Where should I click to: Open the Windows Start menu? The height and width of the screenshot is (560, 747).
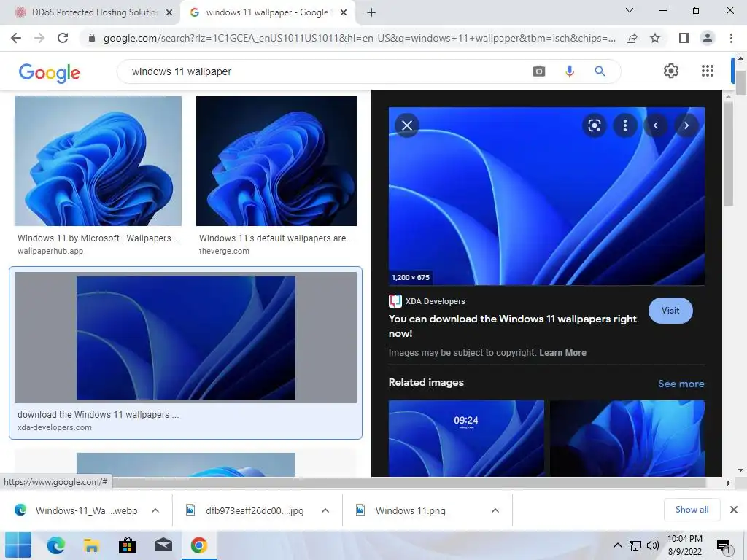pyautogui.click(x=18, y=545)
